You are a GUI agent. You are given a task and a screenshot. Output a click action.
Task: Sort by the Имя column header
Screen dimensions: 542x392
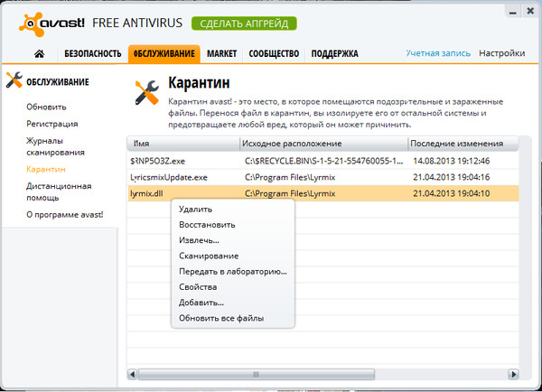(183, 144)
